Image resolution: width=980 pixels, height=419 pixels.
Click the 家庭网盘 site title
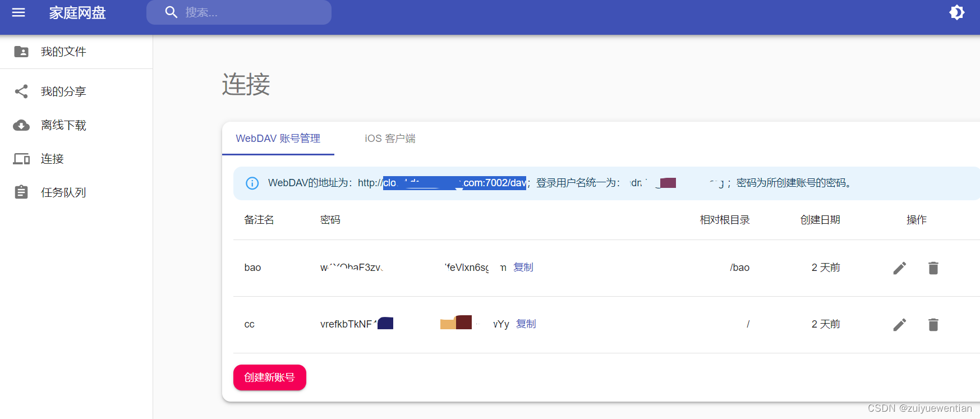(x=77, y=12)
